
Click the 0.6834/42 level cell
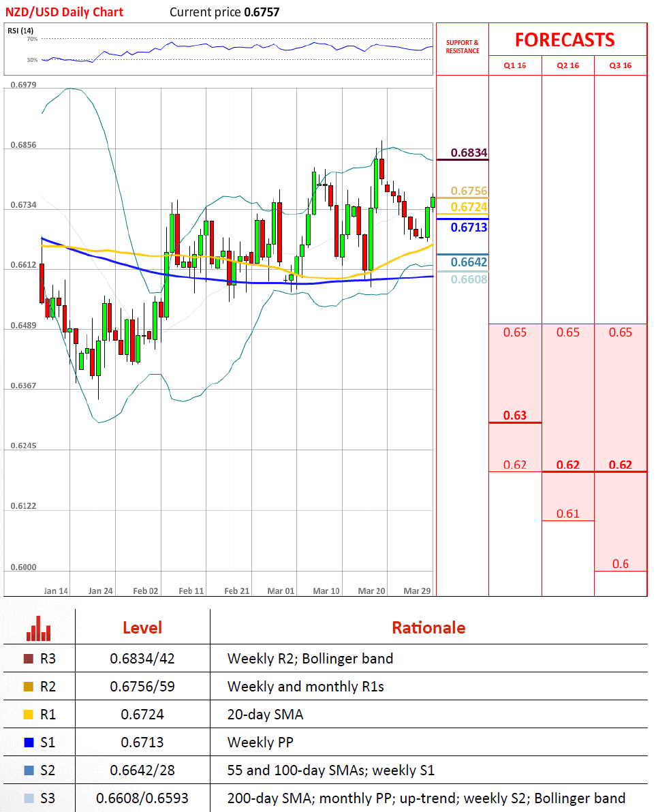tap(142, 659)
